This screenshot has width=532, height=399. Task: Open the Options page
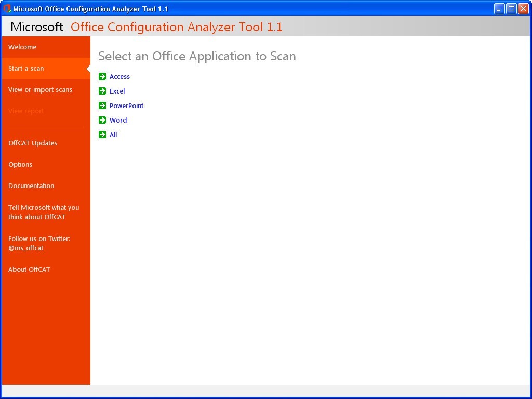pyautogui.click(x=20, y=164)
